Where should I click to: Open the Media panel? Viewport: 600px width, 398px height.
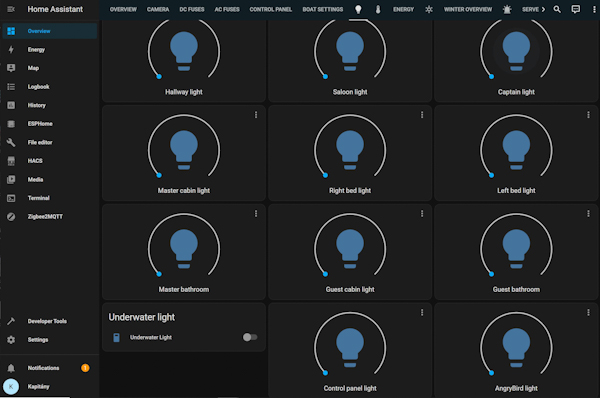[50, 179]
